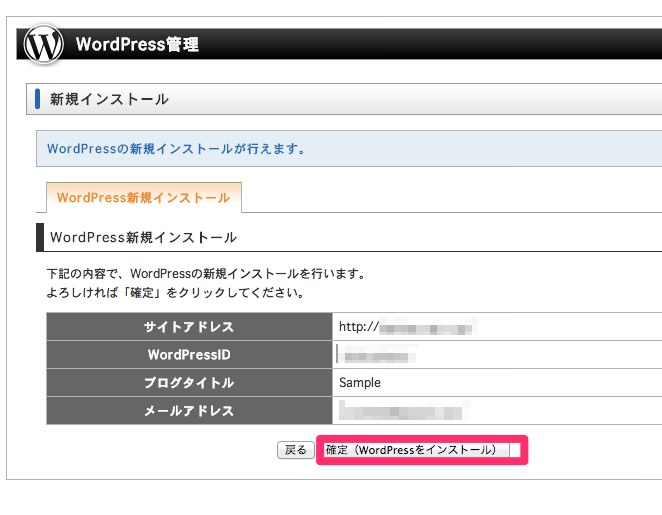Click the WordPressID row label
This screenshot has width=662, height=515.
point(189,355)
